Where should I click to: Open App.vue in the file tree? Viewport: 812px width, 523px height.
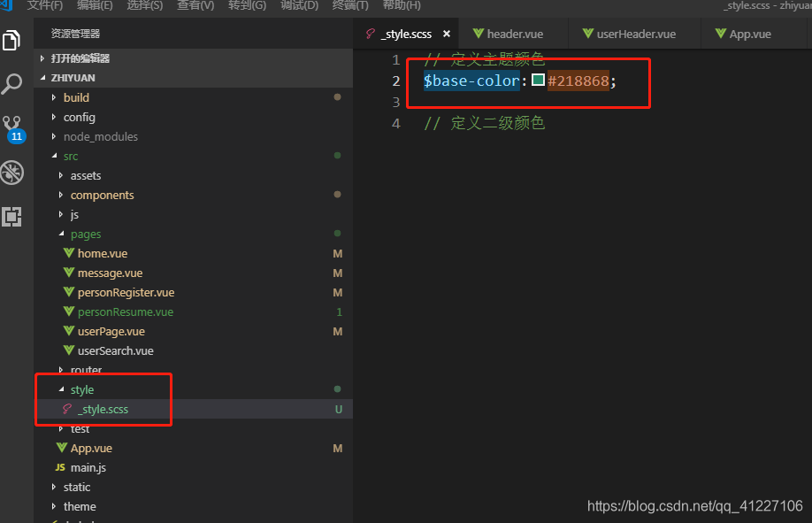(x=91, y=448)
